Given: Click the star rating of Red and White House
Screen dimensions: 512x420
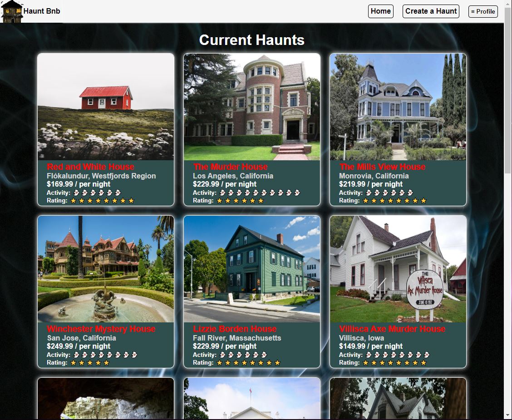Looking at the screenshot, I should (x=102, y=201).
